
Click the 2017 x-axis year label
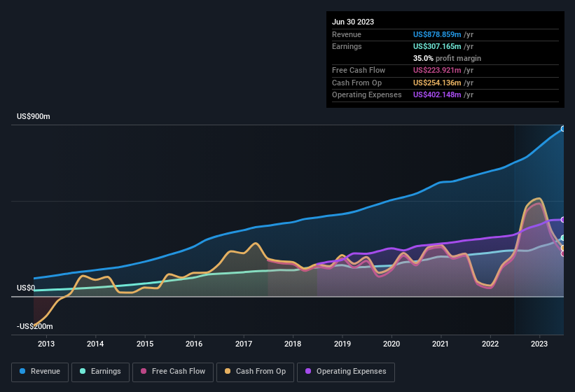pyautogui.click(x=244, y=344)
